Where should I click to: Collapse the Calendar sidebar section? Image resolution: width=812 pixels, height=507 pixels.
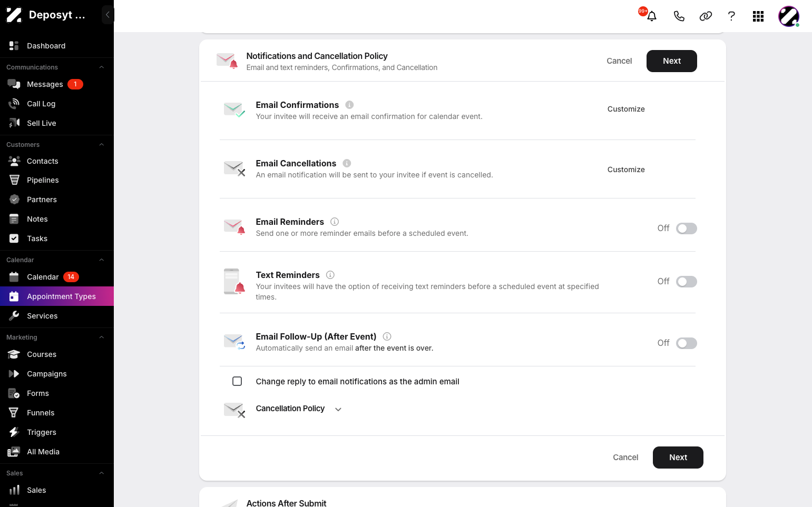(x=102, y=260)
